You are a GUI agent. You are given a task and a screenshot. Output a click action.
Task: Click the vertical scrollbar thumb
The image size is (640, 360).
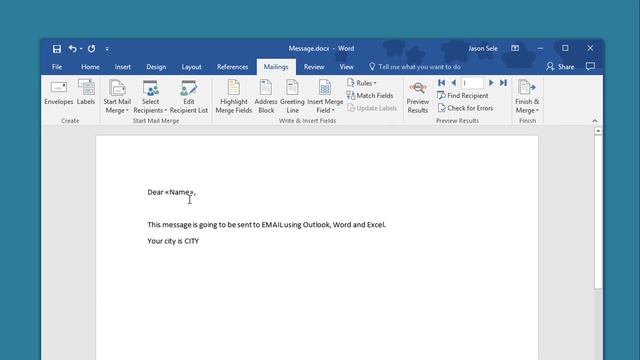click(x=598, y=212)
